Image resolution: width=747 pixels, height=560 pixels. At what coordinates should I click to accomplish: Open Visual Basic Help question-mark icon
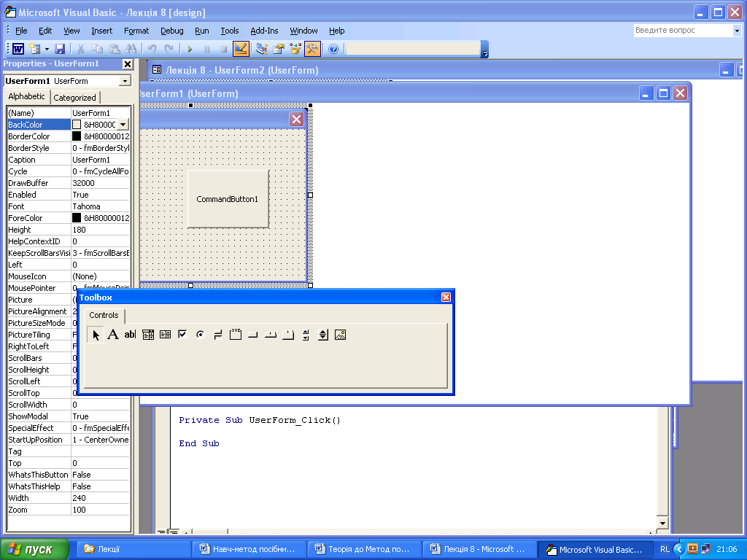(x=333, y=49)
